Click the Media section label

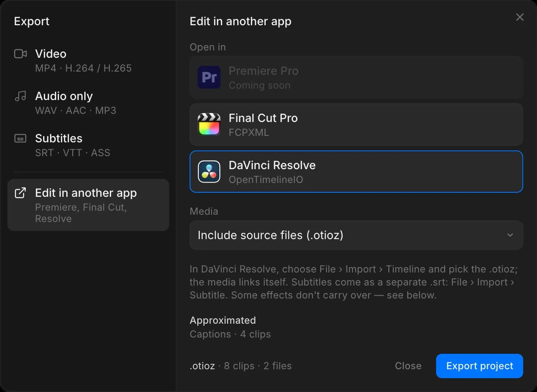pos(204,211)
